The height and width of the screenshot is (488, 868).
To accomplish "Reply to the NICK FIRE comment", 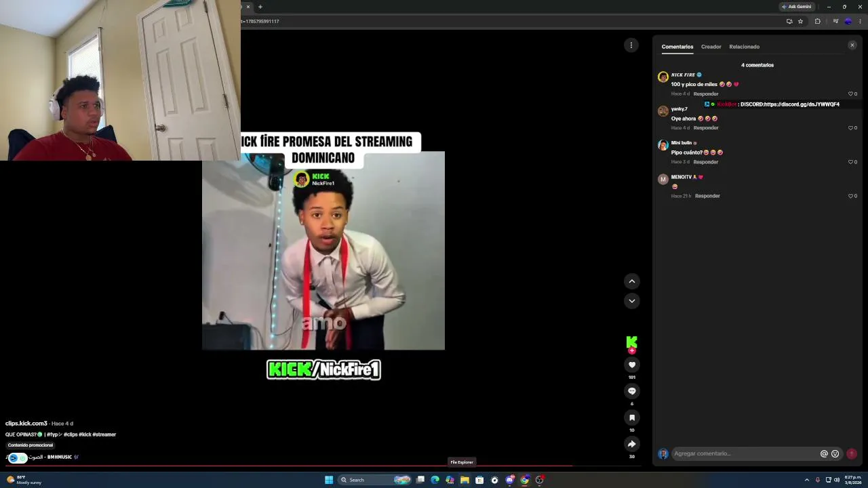I will [x=706, y=94].
